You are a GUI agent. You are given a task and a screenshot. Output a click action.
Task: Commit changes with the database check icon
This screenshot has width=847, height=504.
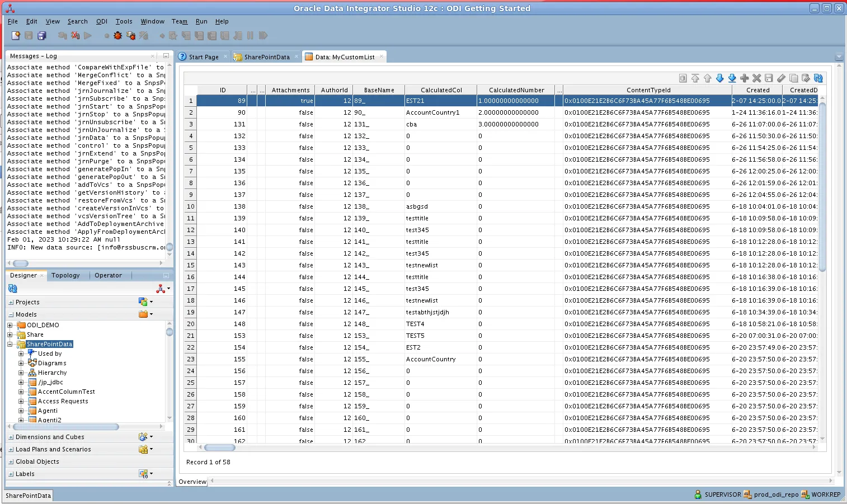click(806, 79)
